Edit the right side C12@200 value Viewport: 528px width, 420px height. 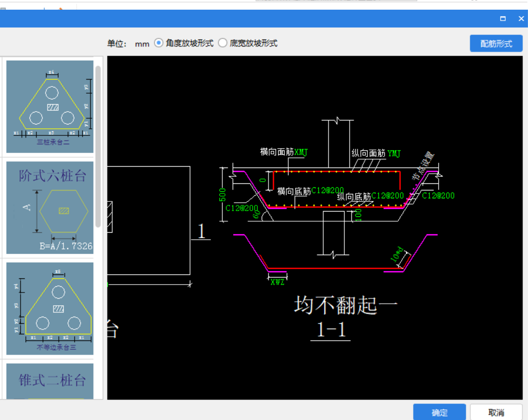[438, 196]
